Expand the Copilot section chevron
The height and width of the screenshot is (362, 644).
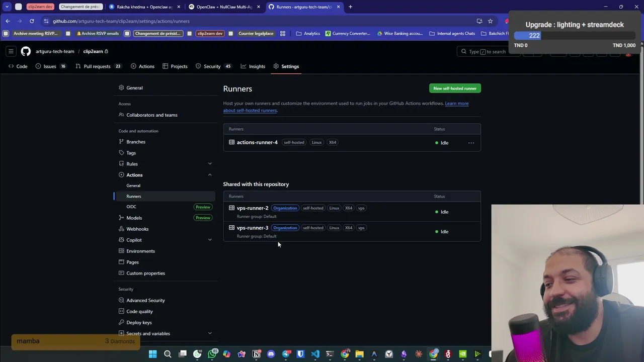pos(210,240)
